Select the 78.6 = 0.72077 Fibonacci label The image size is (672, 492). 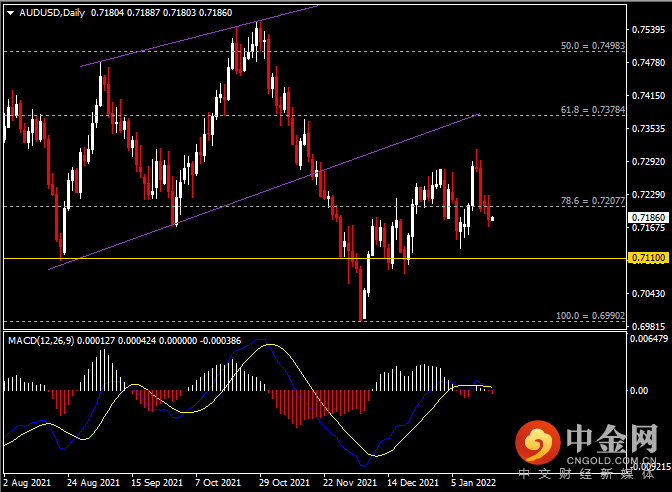(593, 201)
